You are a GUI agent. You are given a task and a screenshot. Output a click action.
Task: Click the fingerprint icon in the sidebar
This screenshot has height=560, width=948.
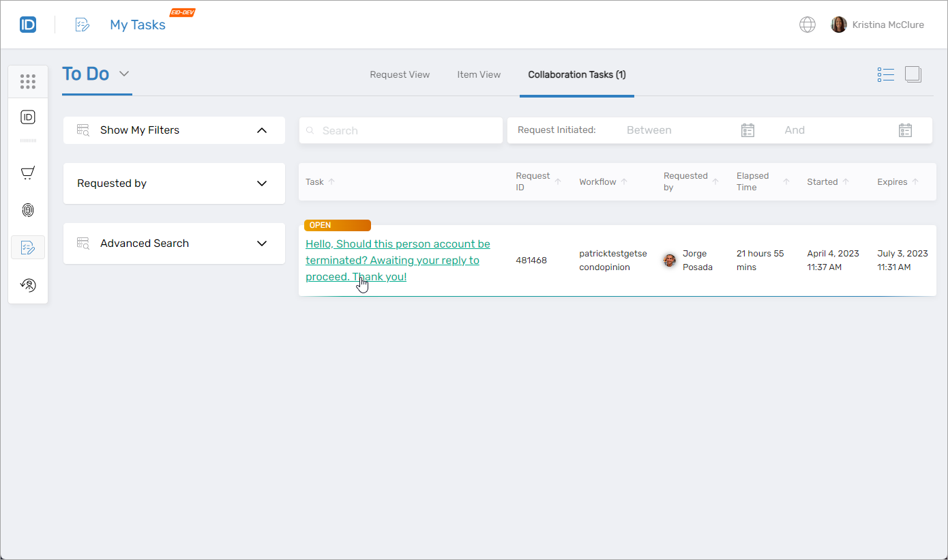[x=27, y=209]
